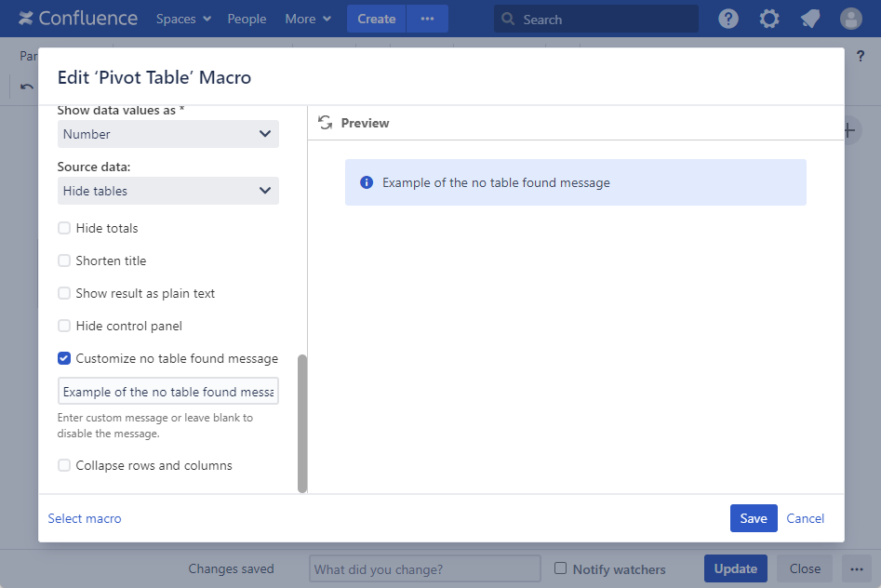Image resolution: width=881 pixels, height=588 pixels.
Task: Save the Pivot Table macro
Action: coord(753,518)
